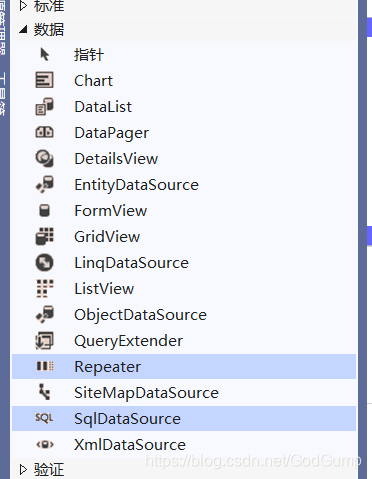
Task: Select the LinqDataSource item text
Action: [x=131, y=263]
